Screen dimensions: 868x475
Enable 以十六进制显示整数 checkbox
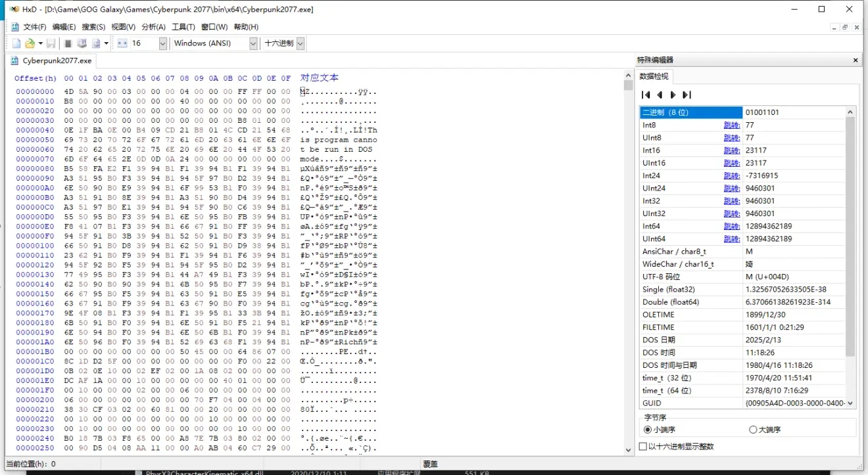pyautogui.click(x=677, y=447)
